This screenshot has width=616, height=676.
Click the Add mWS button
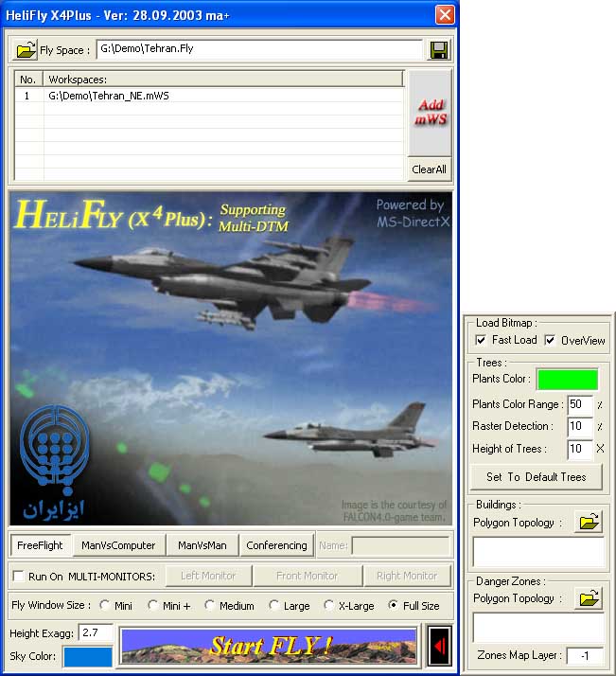click(430, 113)
